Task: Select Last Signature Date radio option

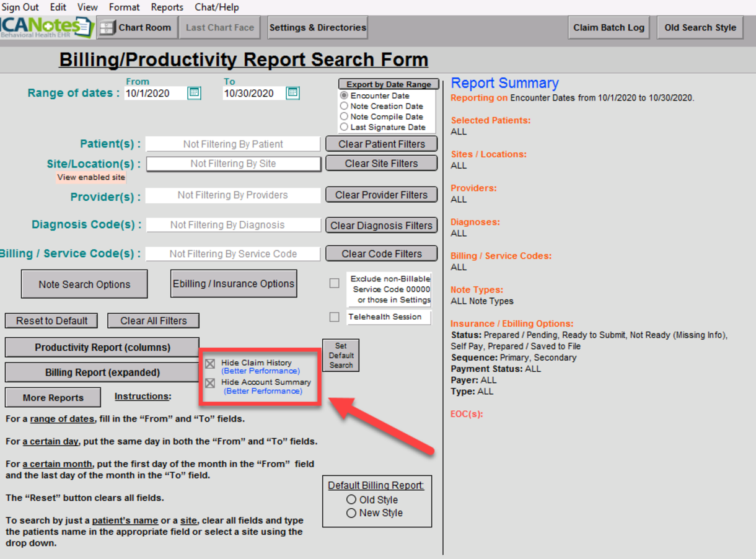Action: [344, 127]
